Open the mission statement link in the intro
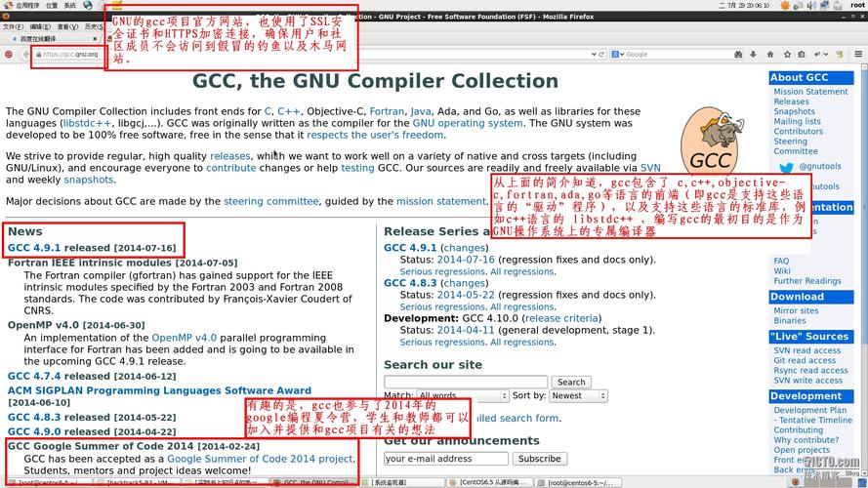 point(440,201)
